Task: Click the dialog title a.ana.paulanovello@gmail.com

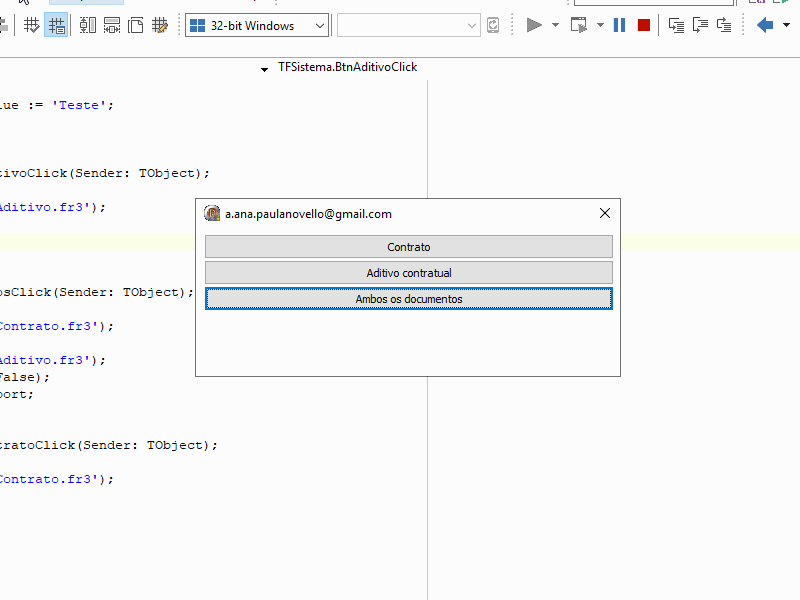Action: click(x=308, y=214)
